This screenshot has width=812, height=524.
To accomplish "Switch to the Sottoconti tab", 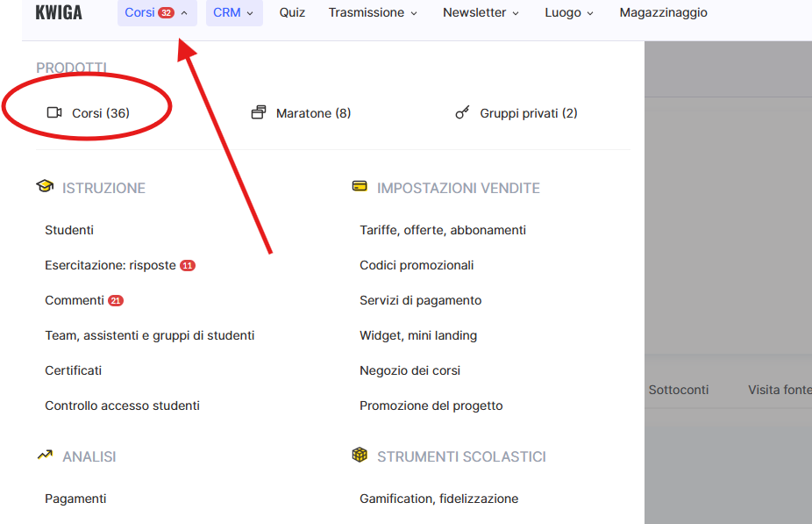I will [678, 390].
